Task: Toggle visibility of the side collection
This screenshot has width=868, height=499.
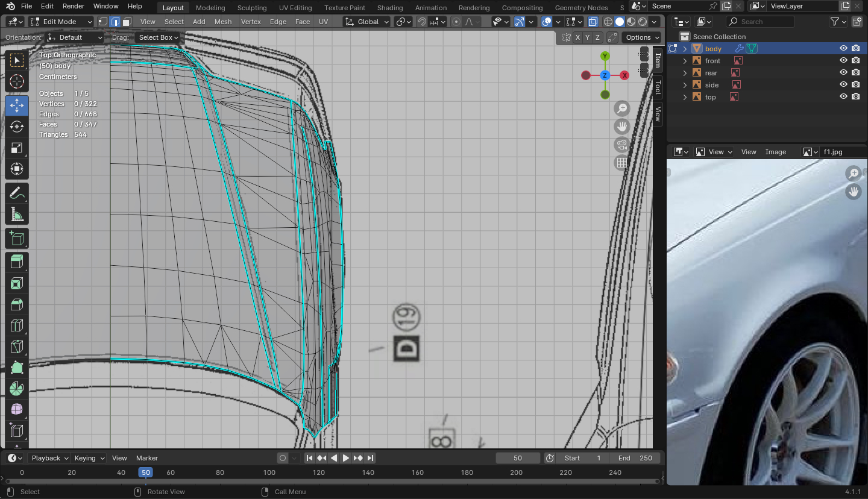Action: [843, 85]
